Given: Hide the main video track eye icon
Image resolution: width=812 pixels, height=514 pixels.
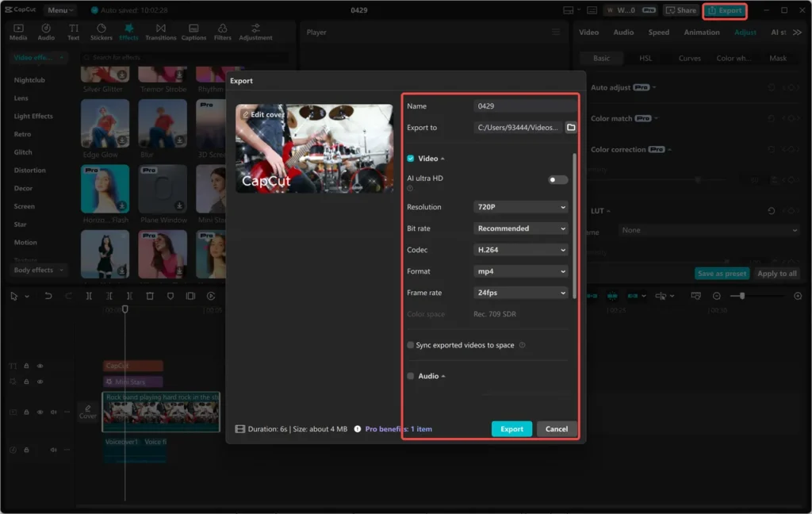Looking at the screenshot, I should pos(40,412).
